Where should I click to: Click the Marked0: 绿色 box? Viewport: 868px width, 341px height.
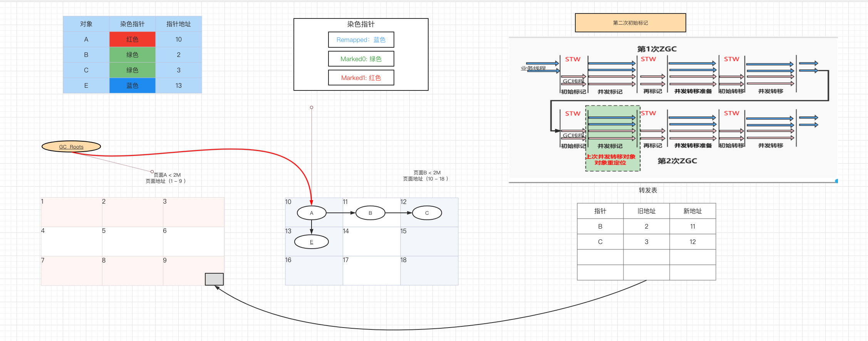(x=361, y=59)
